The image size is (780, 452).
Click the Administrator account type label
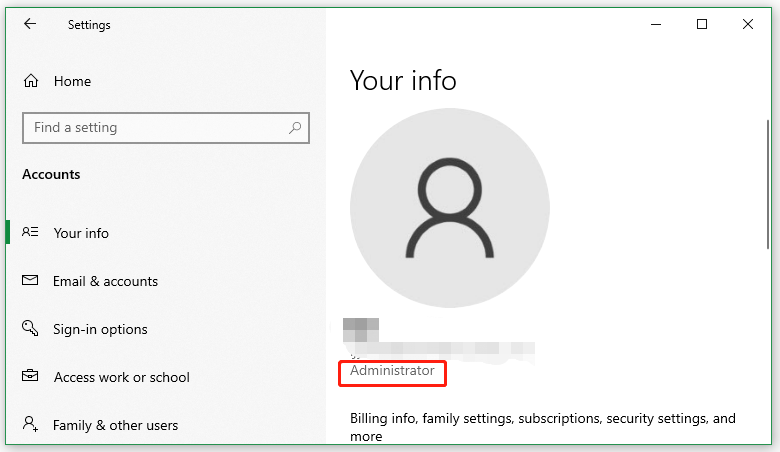coord(392,371)
